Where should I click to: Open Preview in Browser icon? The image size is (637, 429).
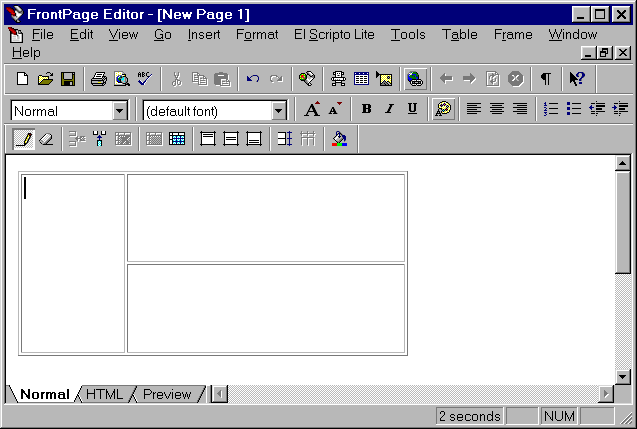tap(122, 78)
